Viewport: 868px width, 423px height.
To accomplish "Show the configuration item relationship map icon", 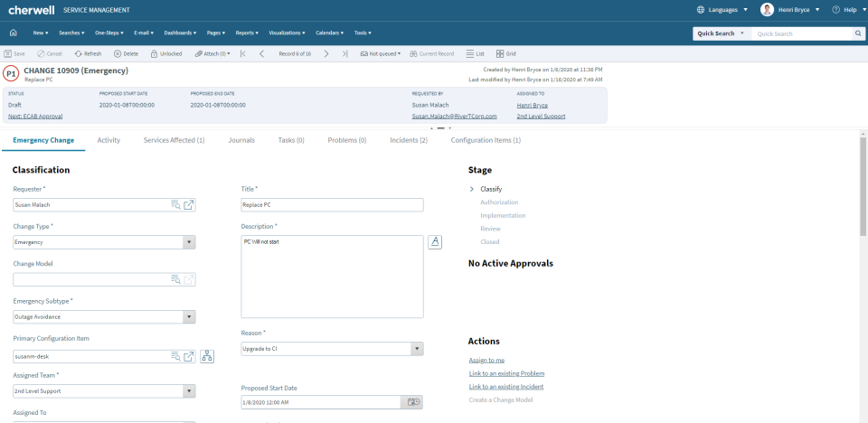I will pos(207,356).
